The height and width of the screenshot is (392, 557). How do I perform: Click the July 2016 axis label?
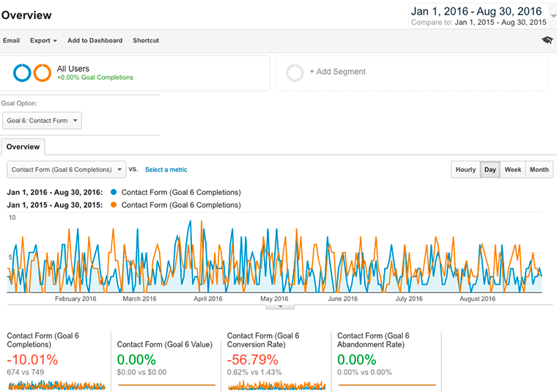[409, 299]
